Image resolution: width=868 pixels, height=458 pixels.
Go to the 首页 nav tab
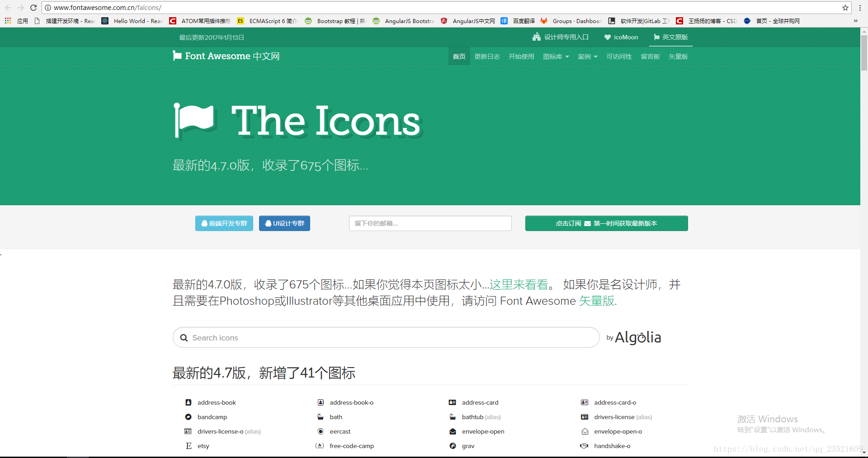459,57
